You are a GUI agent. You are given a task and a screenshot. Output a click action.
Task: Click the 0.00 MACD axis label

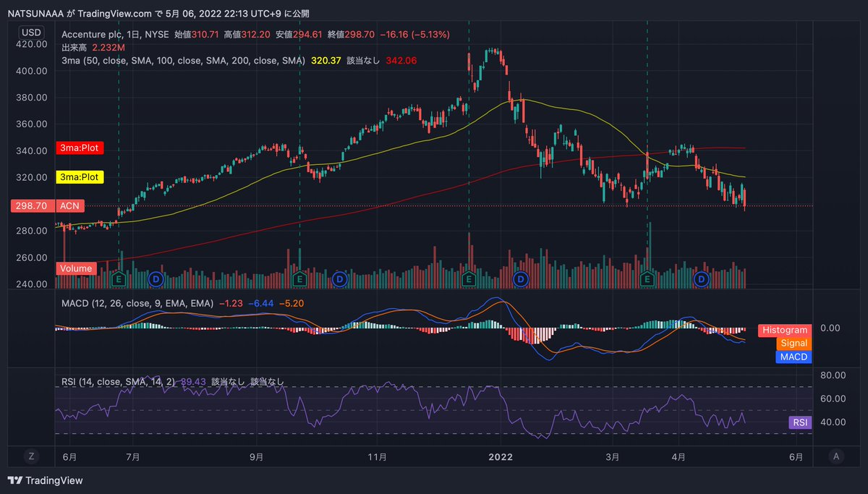click(830, 328)
